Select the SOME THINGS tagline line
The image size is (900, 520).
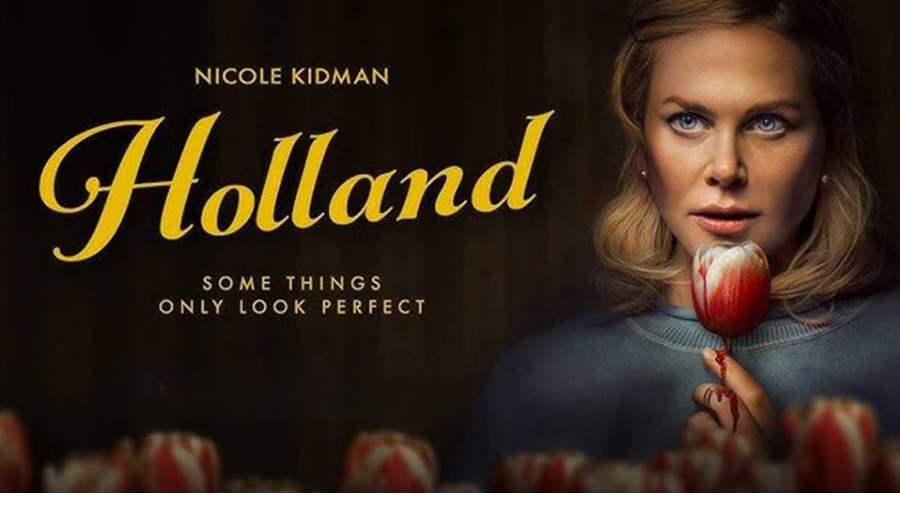click(292, 284)
